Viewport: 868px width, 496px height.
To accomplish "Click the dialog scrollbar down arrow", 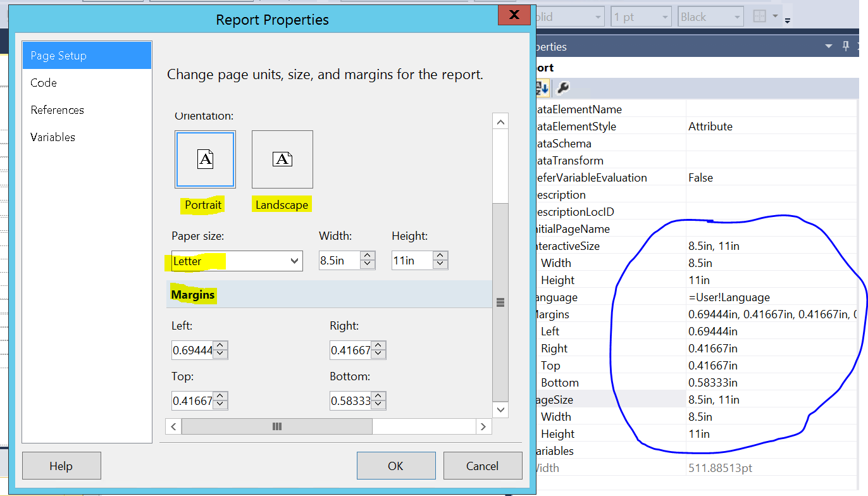I will pyautogui.click(x=500, y=409).
